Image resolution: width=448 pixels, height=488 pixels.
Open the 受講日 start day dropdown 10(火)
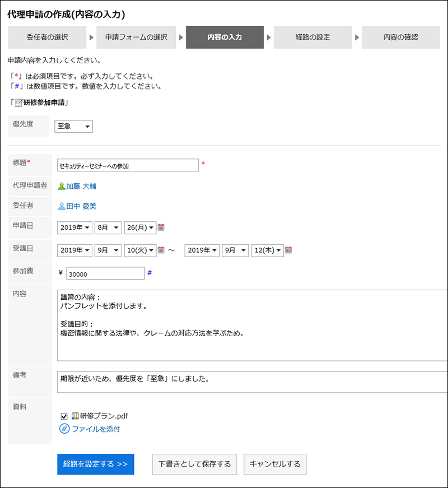(140, 250)
